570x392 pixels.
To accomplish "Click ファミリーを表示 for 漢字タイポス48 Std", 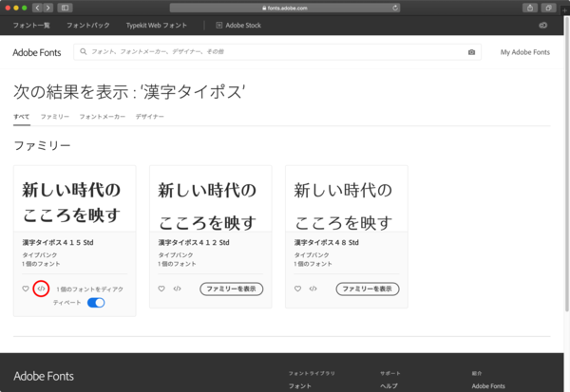I will pyautogui.click(x=368, y=289).
